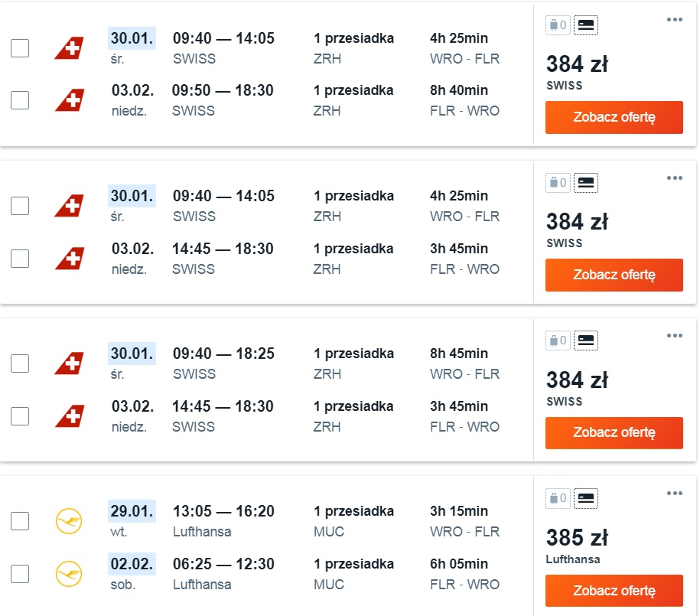This screenshot has height=616, width=700.
Task: Click the highlighted 02.02. return date
Action: (x=132, y=564)
